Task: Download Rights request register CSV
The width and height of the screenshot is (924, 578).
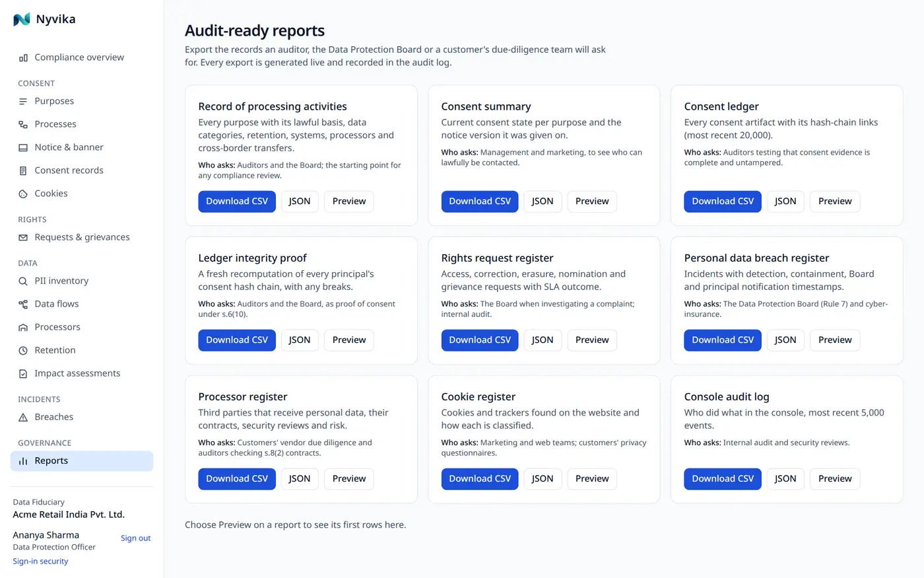Action: (x=480, y=340)
